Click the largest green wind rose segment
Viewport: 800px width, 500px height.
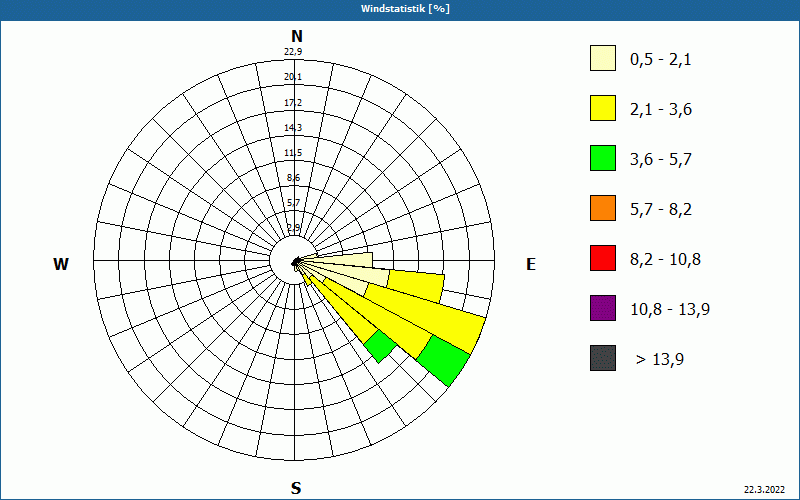pyautogui.click(x=444, y=360)
